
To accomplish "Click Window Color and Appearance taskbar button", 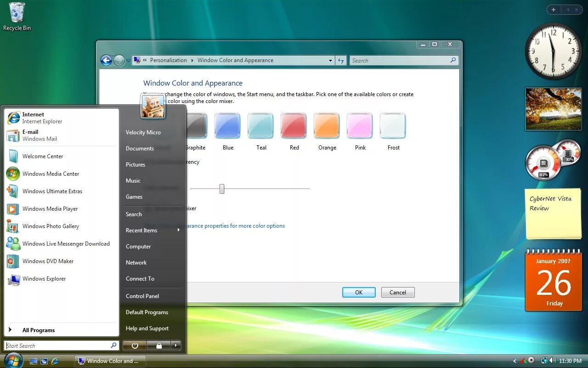I will point(110,361).
